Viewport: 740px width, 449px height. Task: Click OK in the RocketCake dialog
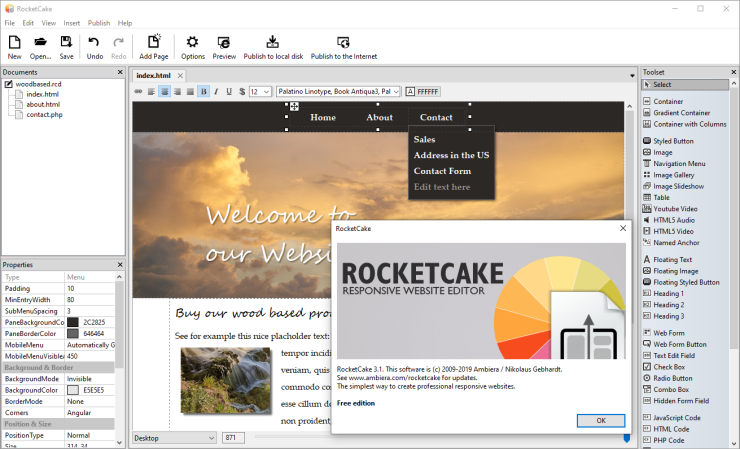pyautogui.click(x=601, y=421)
